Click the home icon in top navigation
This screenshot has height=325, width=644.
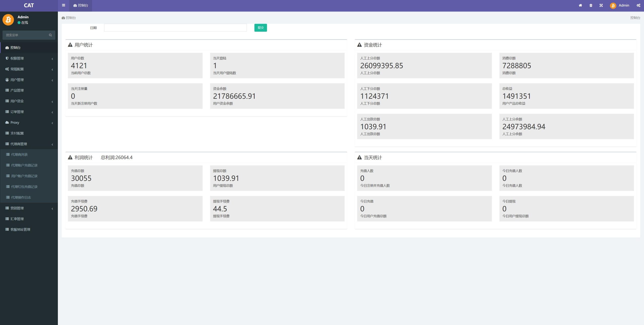point(580,5)
